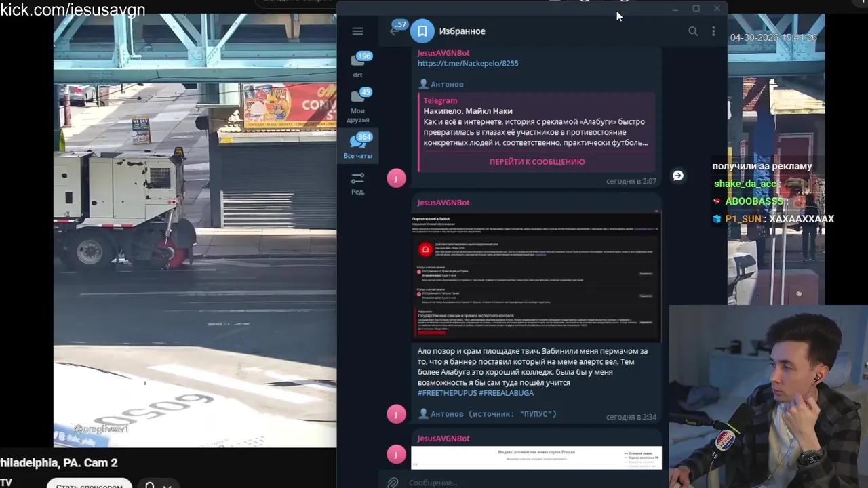Click the сегодня в 2:34 timestamp
This screenshot has height=488, width=868.
click(x=631, y=418)
